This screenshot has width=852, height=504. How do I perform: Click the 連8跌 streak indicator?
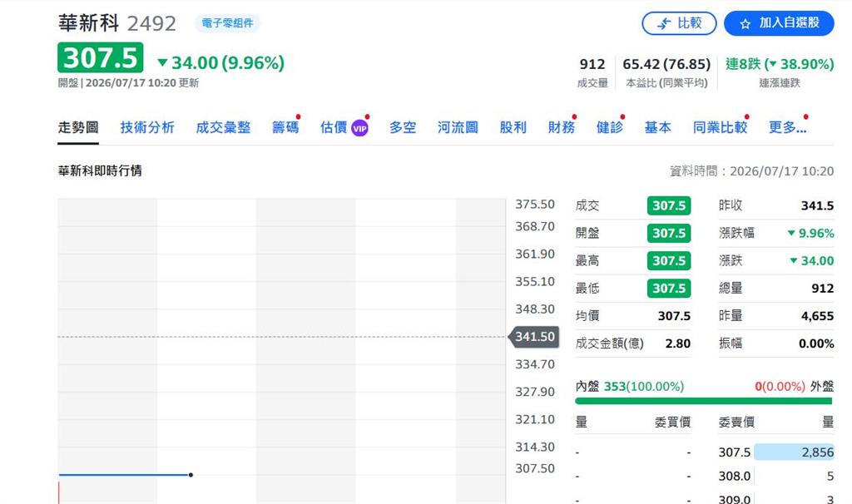[780, 64]
